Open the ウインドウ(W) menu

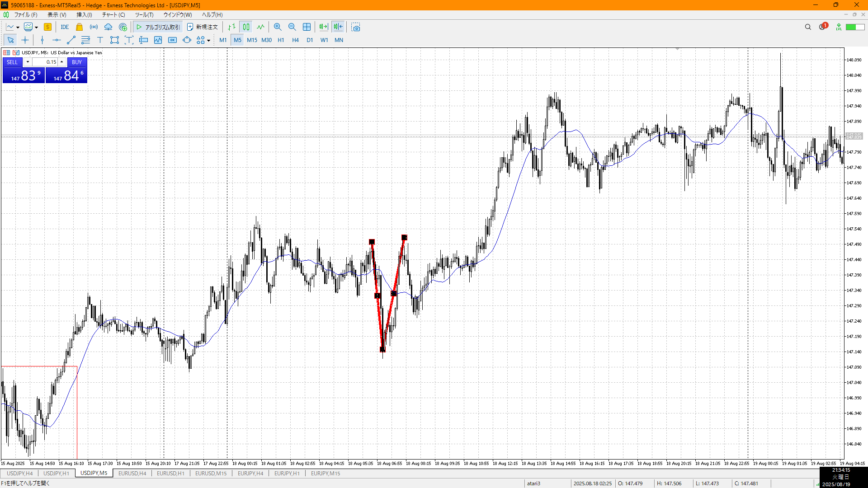coord(178,15)
